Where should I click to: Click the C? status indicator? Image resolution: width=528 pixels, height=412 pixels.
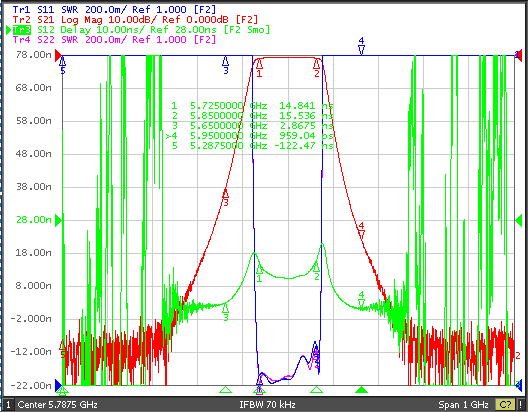point(505,404)
